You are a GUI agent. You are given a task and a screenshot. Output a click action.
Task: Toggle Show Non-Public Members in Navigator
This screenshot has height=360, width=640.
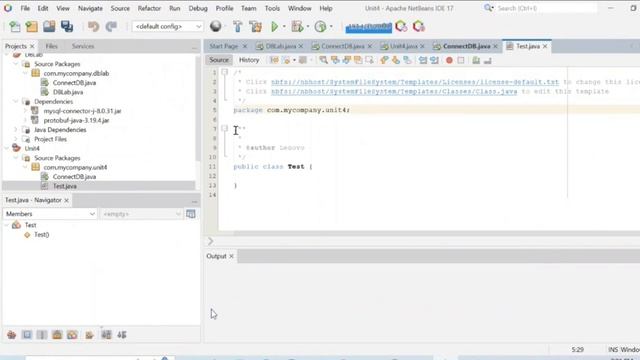57,335
